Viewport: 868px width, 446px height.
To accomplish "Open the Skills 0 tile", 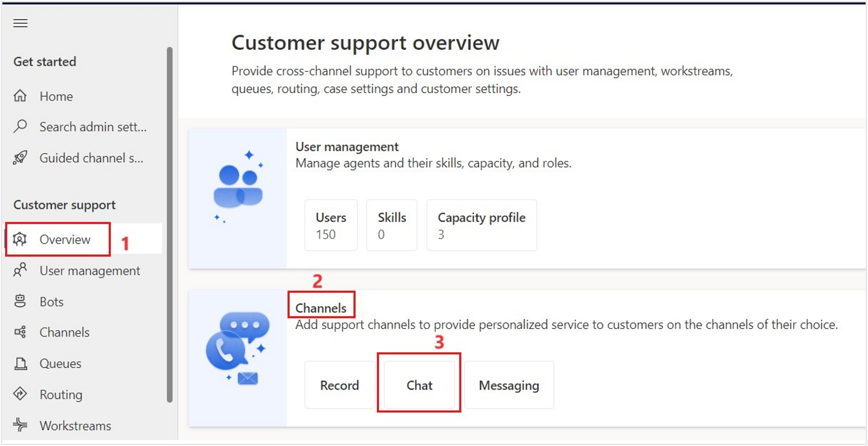I will (392, 225).
